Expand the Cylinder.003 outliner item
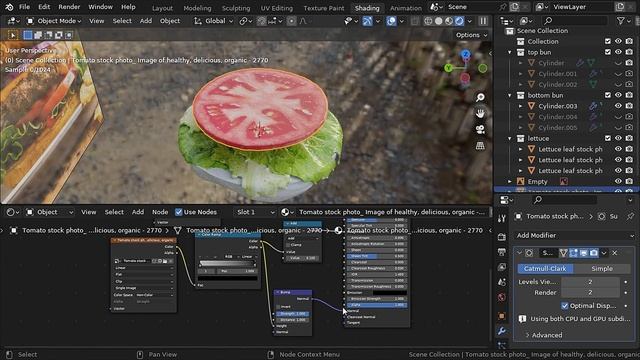Image resolution: width=640 pixels, height=360 pixels. [520, 106]
